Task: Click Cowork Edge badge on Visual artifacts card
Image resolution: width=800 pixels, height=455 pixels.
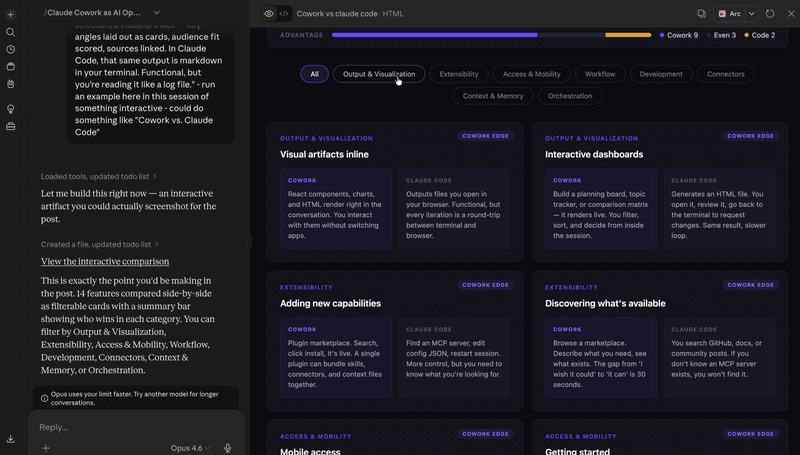Action: pos(485,136)
